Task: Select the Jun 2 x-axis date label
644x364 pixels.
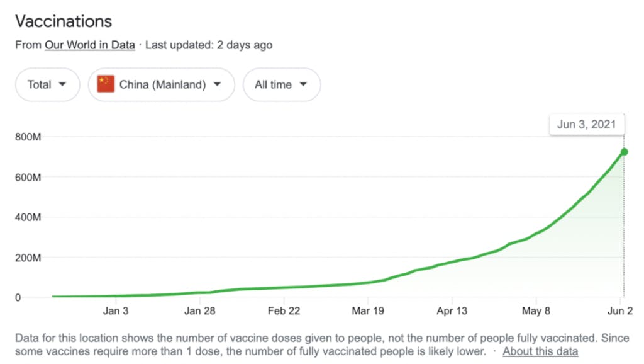Action: [x=620, y=310]
